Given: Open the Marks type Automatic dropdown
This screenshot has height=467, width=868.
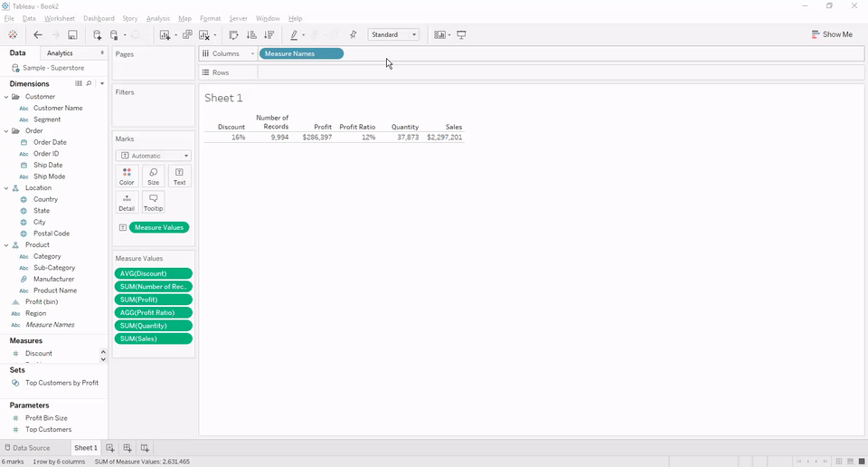Looking at the screenshot, I should (x=154, y=156).
